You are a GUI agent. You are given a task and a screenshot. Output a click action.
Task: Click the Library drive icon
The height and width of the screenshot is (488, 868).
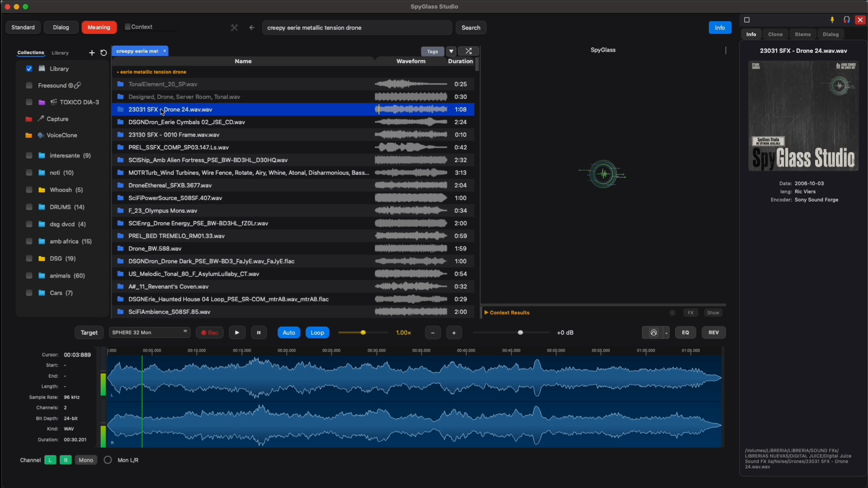42,69
